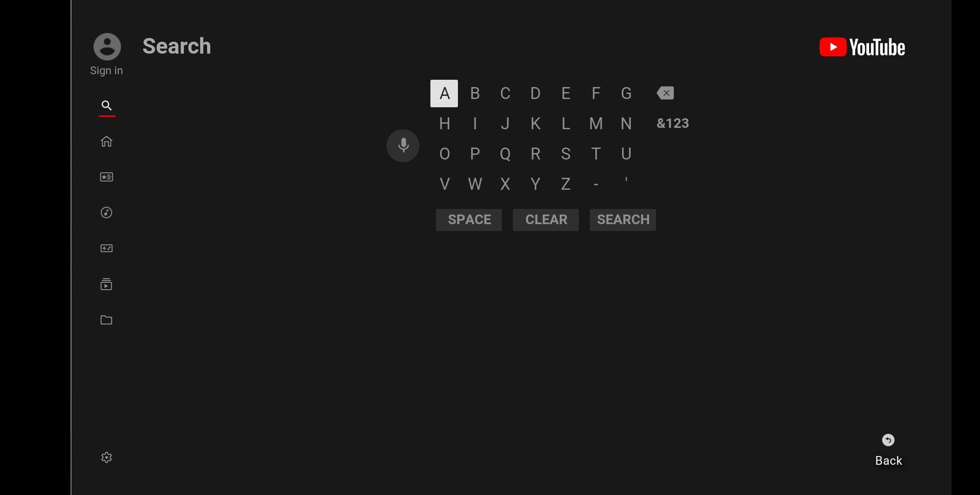Select the Gaming icon in sidebar
Viewport: 980px width, 495px height.
[106, 248]
